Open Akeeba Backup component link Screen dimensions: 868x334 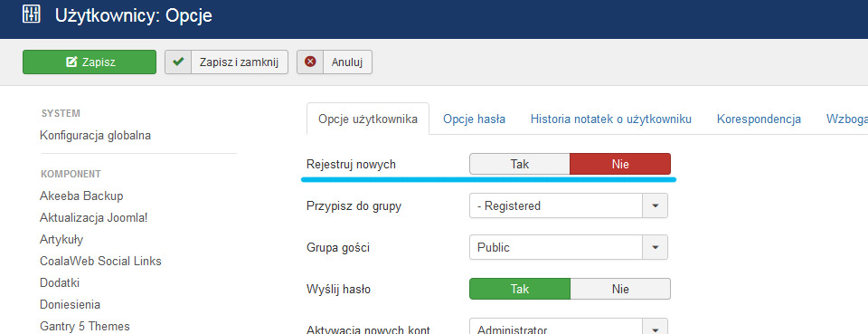81,196
